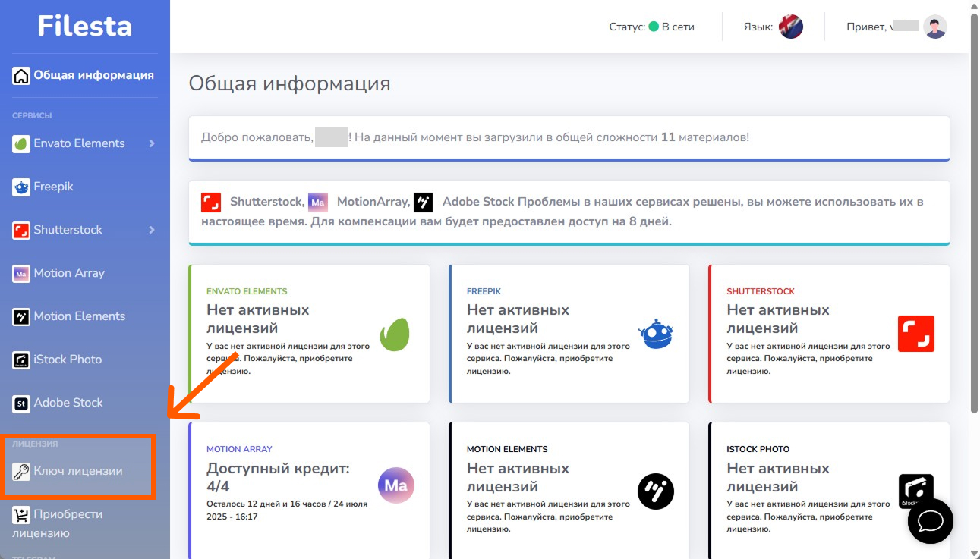
Task: Click the Motion Elements sidebar icon
Action: click(x=21, y=316)
